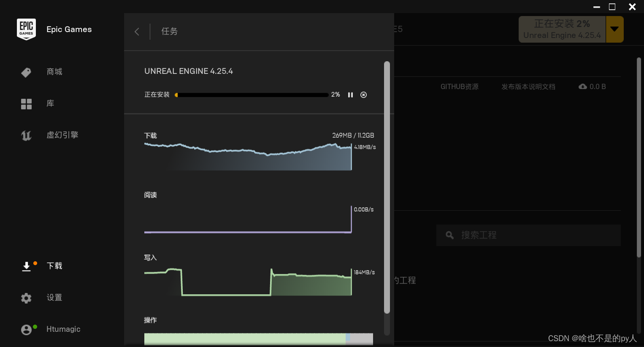Click the main window right scrollbar
Screen dimensions: 644x347
[639, 157]
